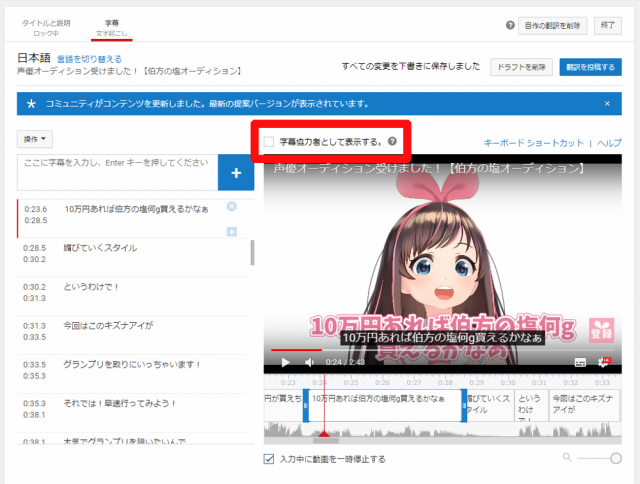Open the player settings gear
The image size is (640, 484).
[x=603, y=362]
